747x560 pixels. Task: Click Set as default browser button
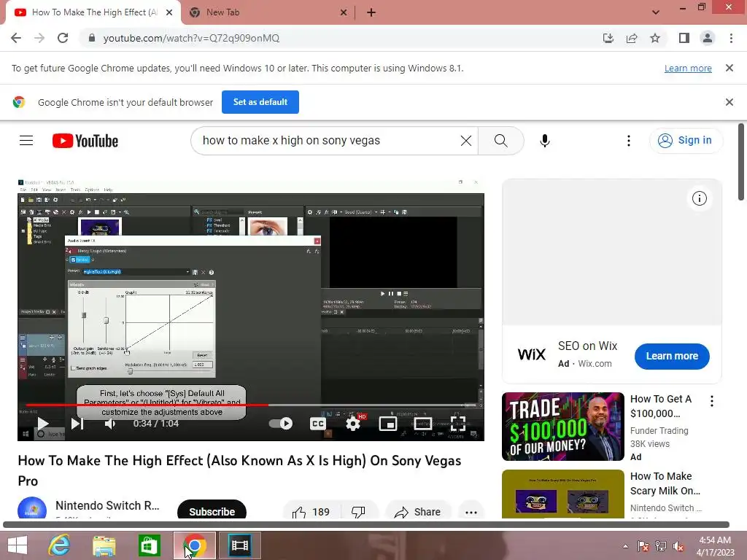coord(260,102)
